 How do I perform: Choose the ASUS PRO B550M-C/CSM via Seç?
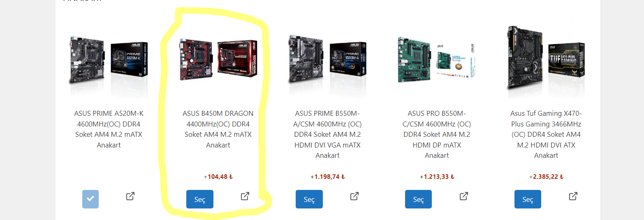pos(418,199)
